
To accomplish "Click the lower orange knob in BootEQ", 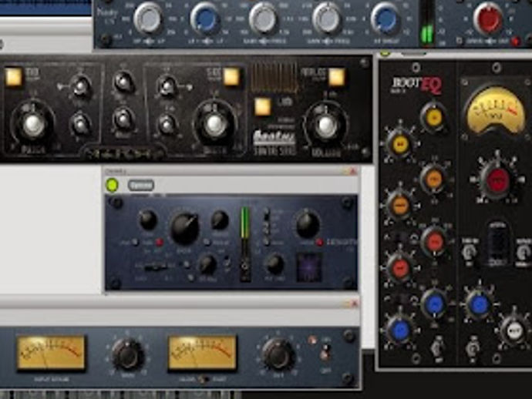I will pyautogui.click(x=399, y=206).
